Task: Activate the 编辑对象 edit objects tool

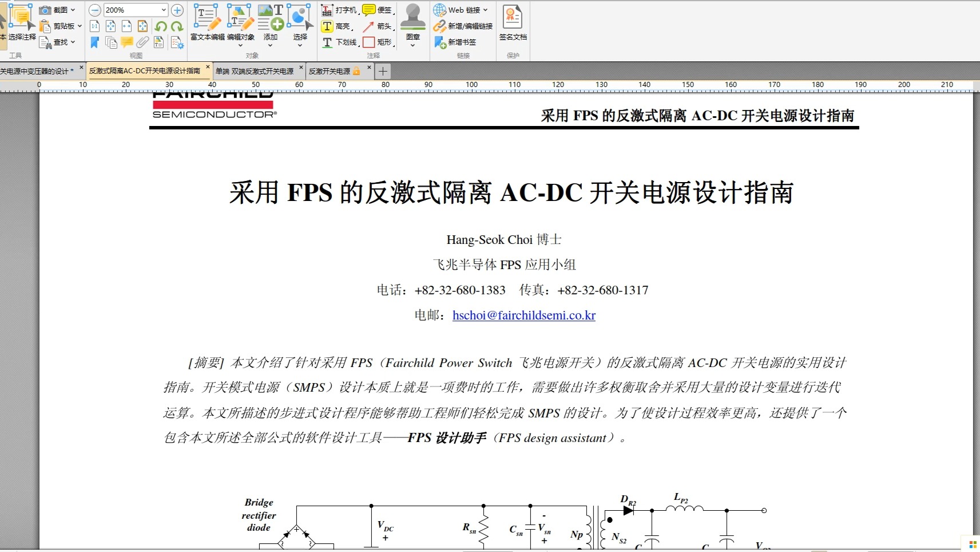Action: 240,18
